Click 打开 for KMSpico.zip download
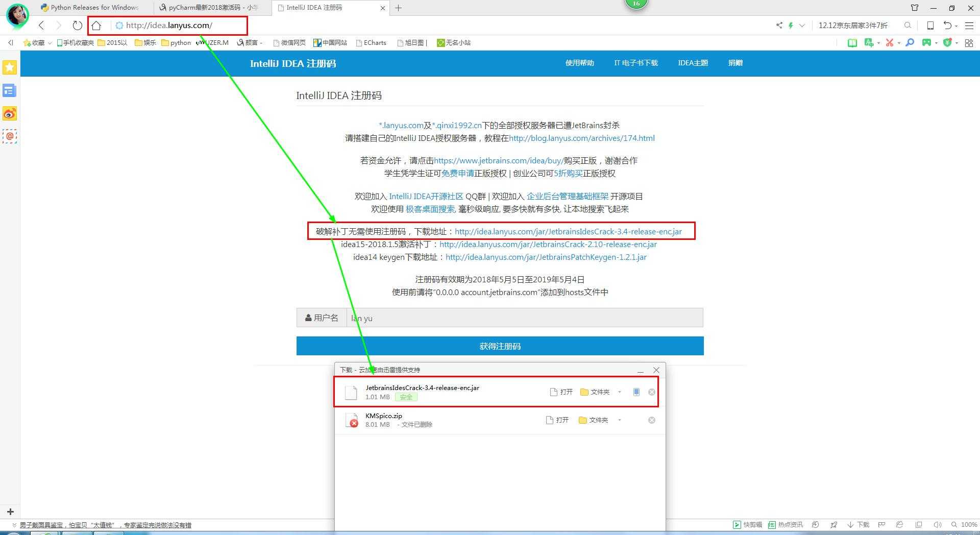 pyautogui.click(x=557, y=420)
